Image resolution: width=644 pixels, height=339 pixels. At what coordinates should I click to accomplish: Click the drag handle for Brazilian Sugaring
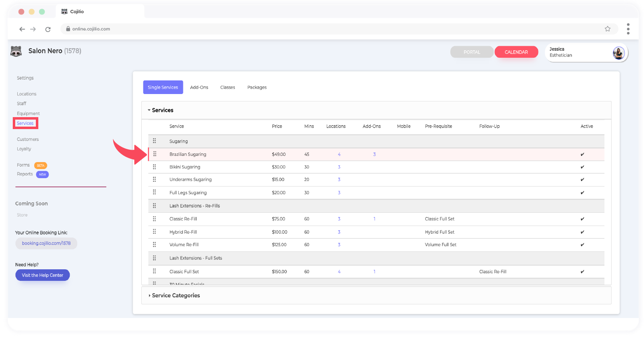pos(155,154)
